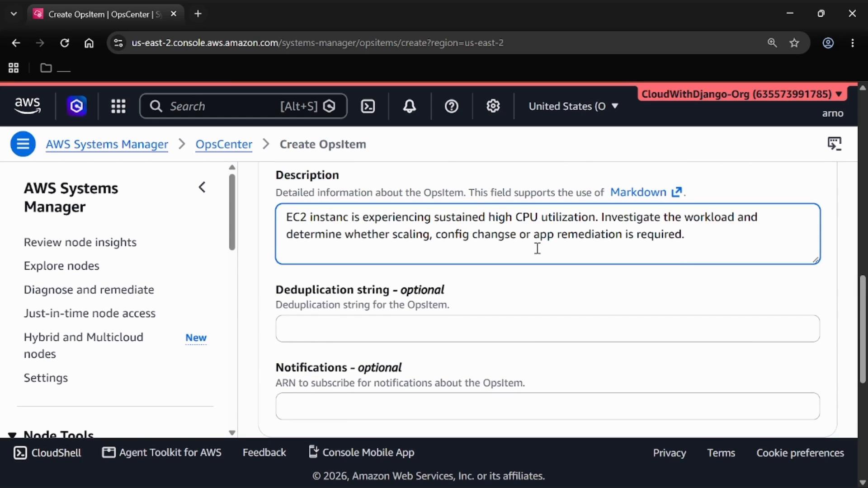Open the tutorials panel icon at right
Image resolution: width=868 pixels, height=488 pixels.
[x=835, y=144]
